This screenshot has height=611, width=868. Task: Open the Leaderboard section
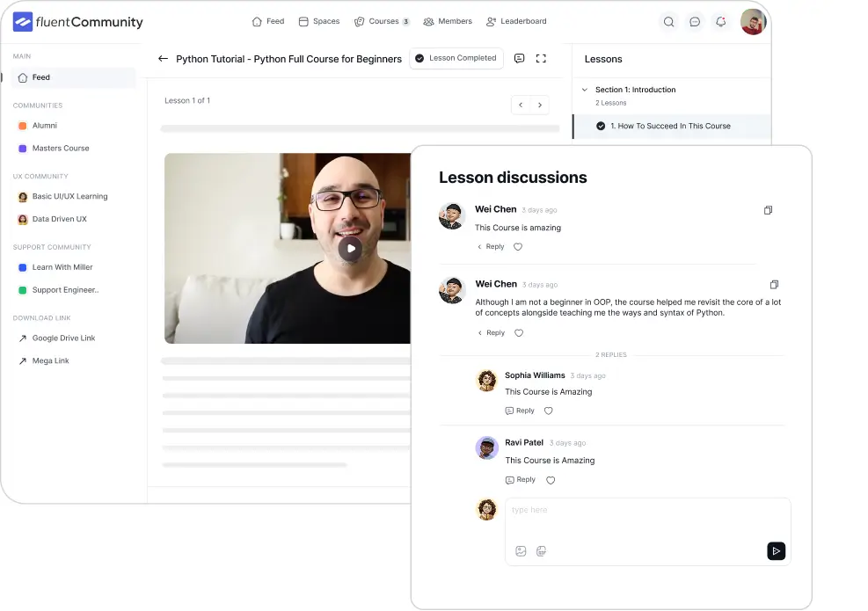pos(517,20)
